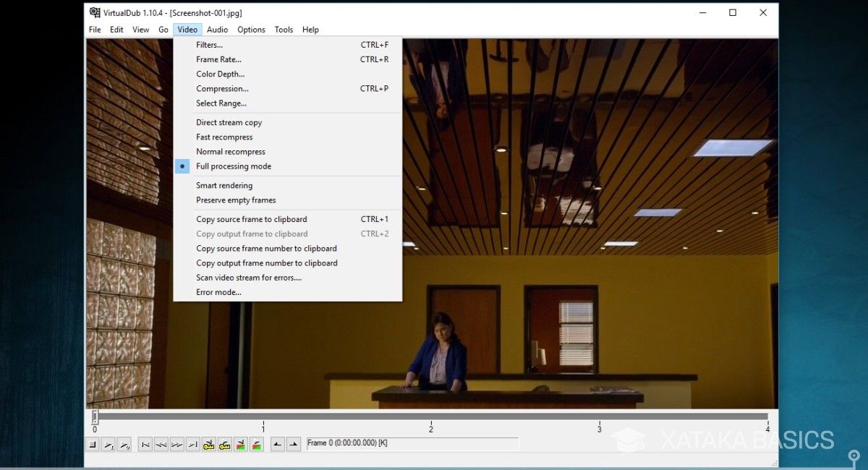
Task: Click the next scene change icon
Action: (257, 444)
